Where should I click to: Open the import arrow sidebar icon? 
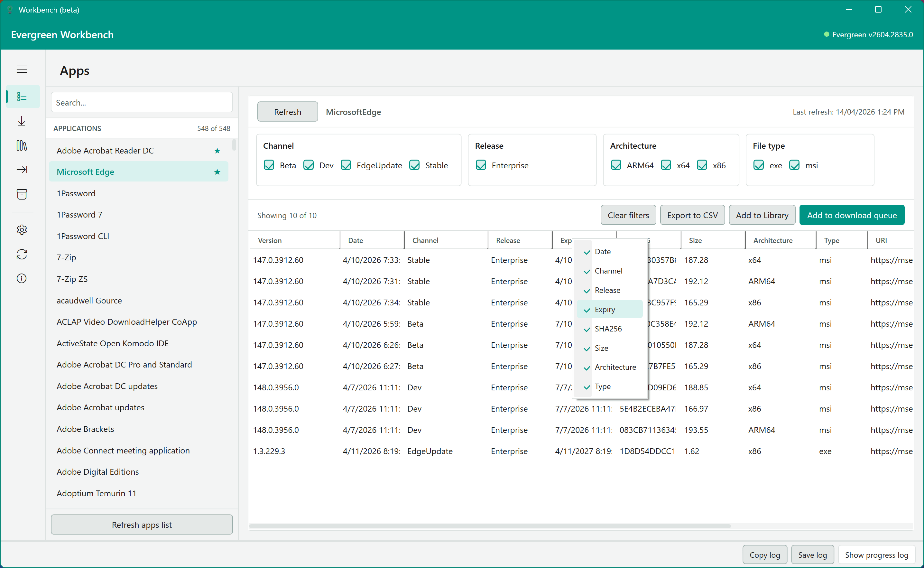point(22,170)
